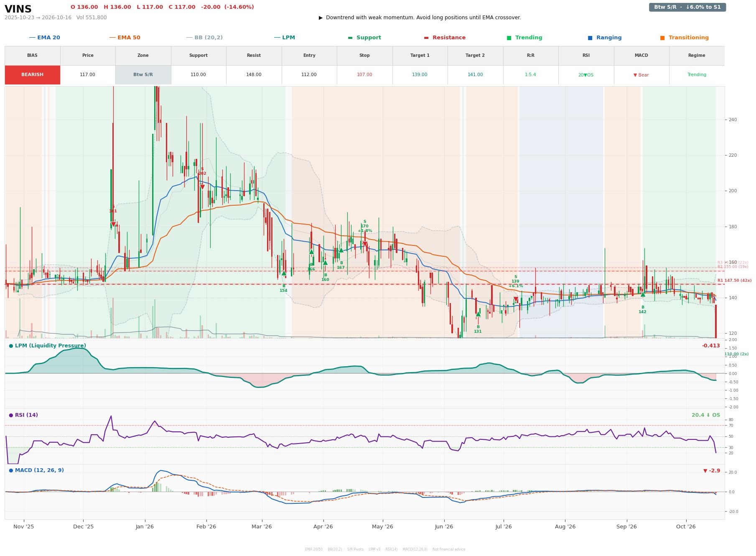Click the 20.4 OS RSI reading

tap(706, 415)
